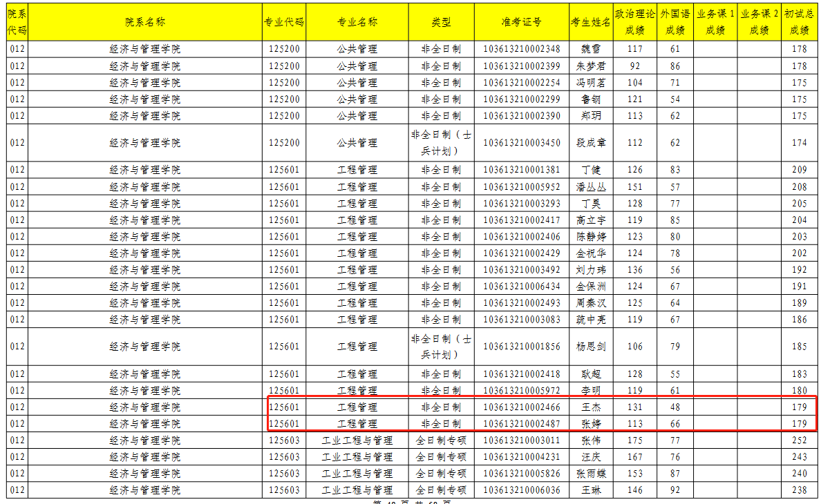Click the 院系名称 column header

coord(145,22)
